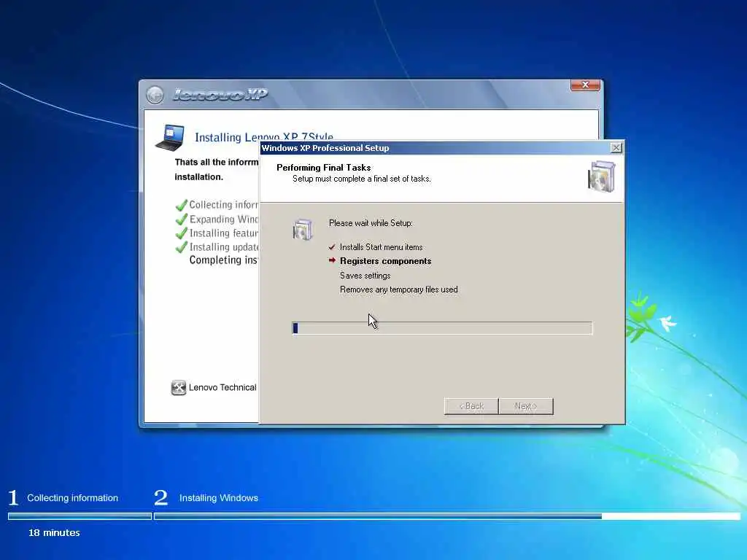Click step 1 'Collecting information' label
The height and width of the screenshot is (560, 747).
click(x=72, y=498)
